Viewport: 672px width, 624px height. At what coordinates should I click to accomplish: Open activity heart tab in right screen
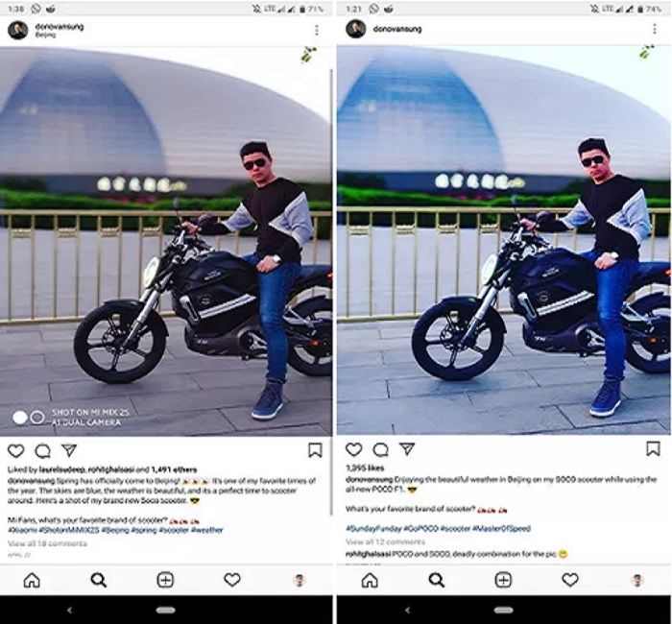click(x=570, y=580)
